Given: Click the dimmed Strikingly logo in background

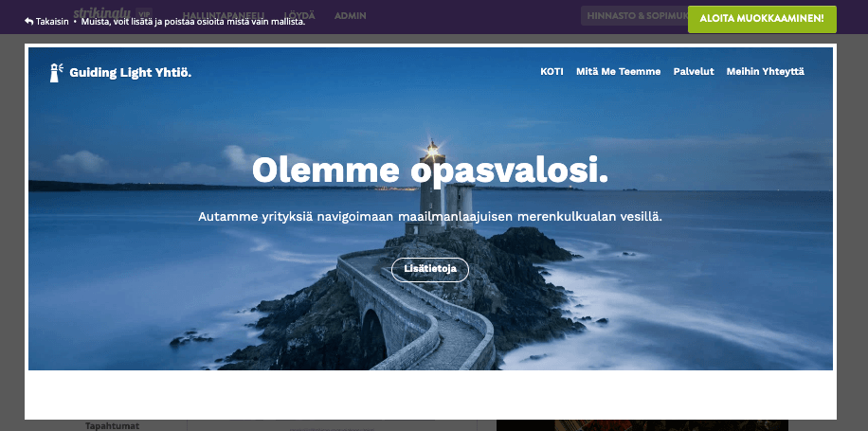Looking at the screenshot, I should pos(101,11).
